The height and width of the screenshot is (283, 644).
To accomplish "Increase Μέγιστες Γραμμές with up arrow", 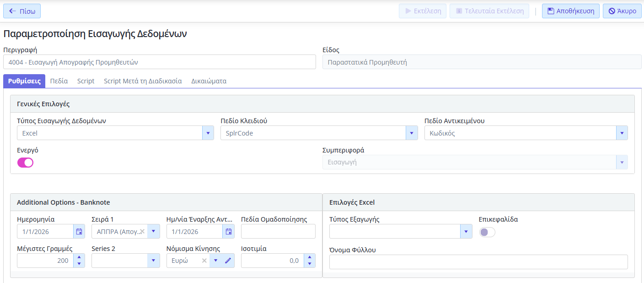I will click(79, 258).
